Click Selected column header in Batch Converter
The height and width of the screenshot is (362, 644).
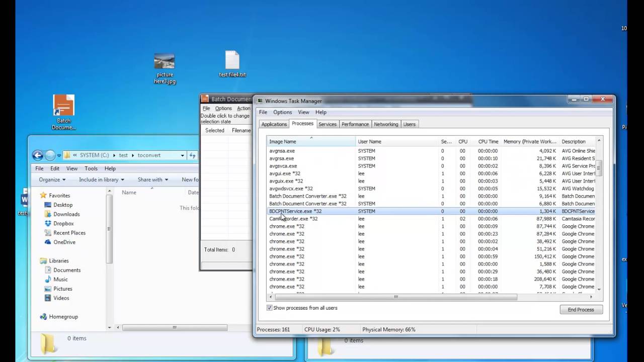(x=215, y=130)
